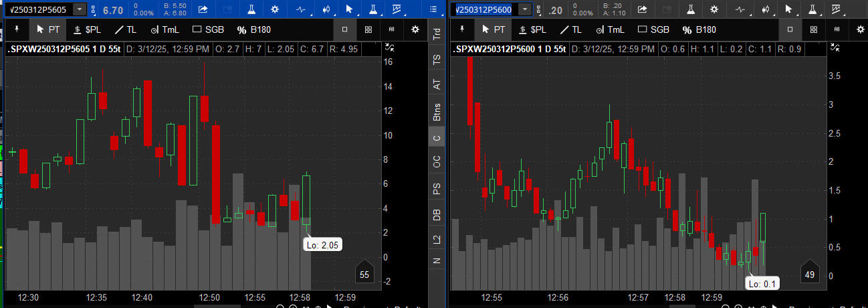Select SGB rectangle tool in left chart
The height and width of the screenshot is (308, 868).
pyautogui.click(x=208, y=29)
